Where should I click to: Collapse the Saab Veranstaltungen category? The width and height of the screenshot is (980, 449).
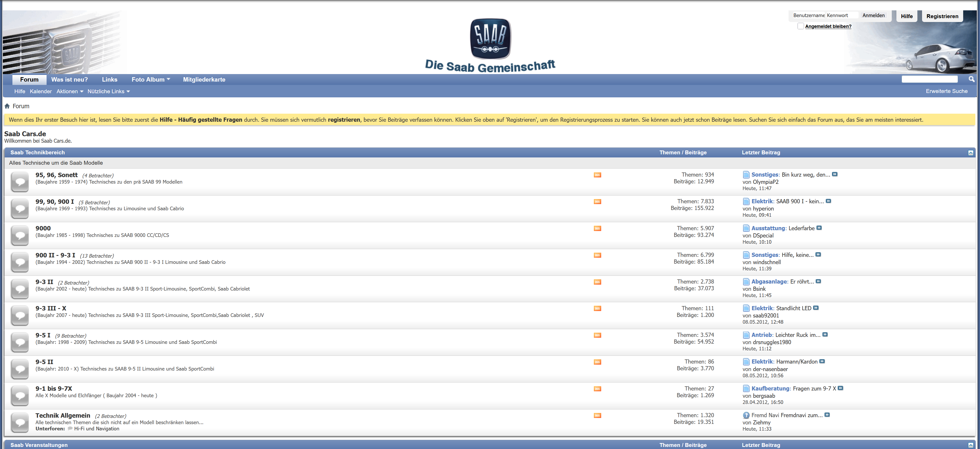point(970,445)
